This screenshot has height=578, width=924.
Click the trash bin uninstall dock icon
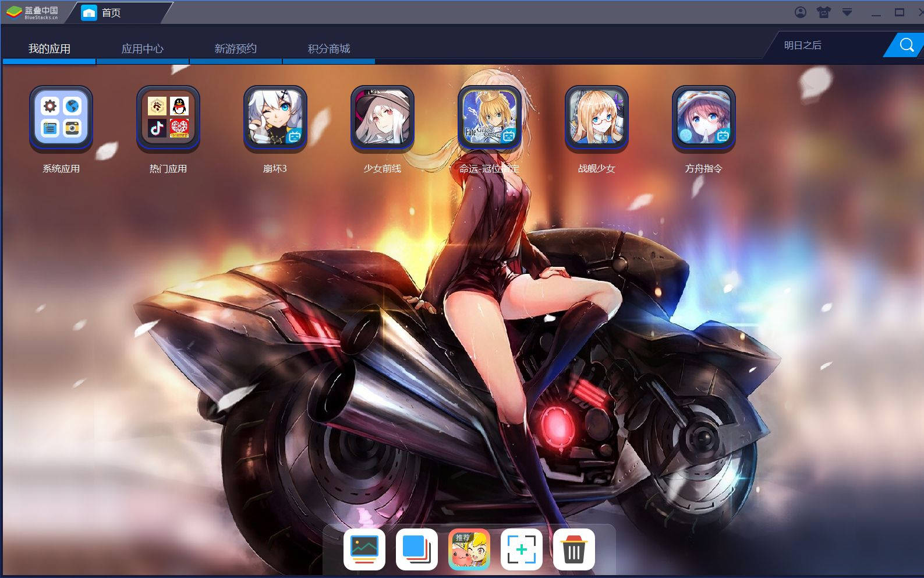pos(574,549)
